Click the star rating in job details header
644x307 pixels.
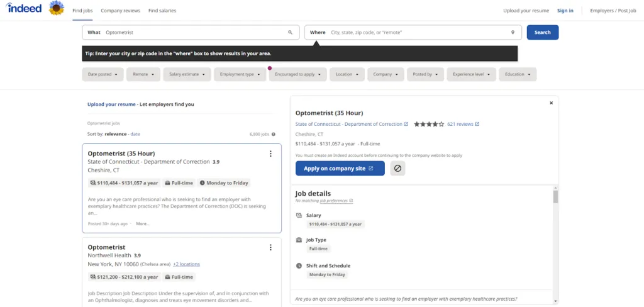(429, 124)
